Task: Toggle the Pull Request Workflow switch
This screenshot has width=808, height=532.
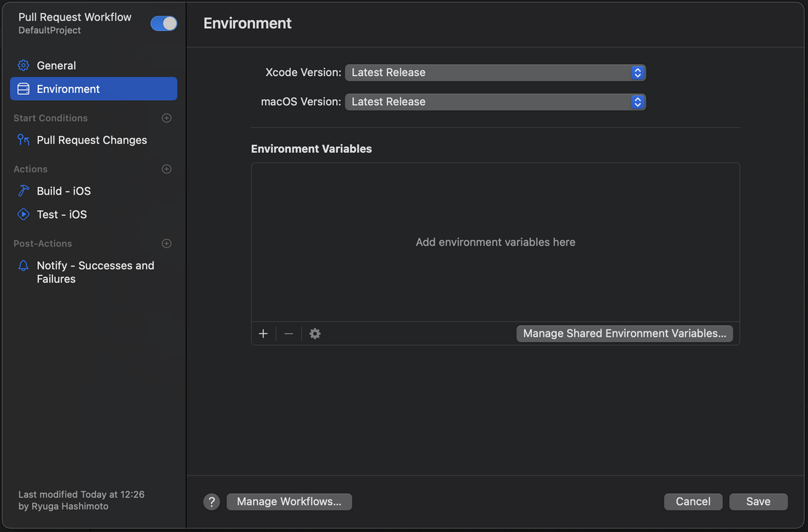Action: pos(164,24)
